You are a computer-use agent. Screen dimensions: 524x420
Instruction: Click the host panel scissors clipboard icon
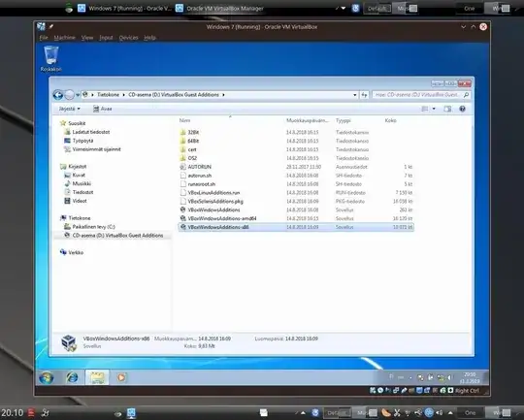click(x=397, y=413)
